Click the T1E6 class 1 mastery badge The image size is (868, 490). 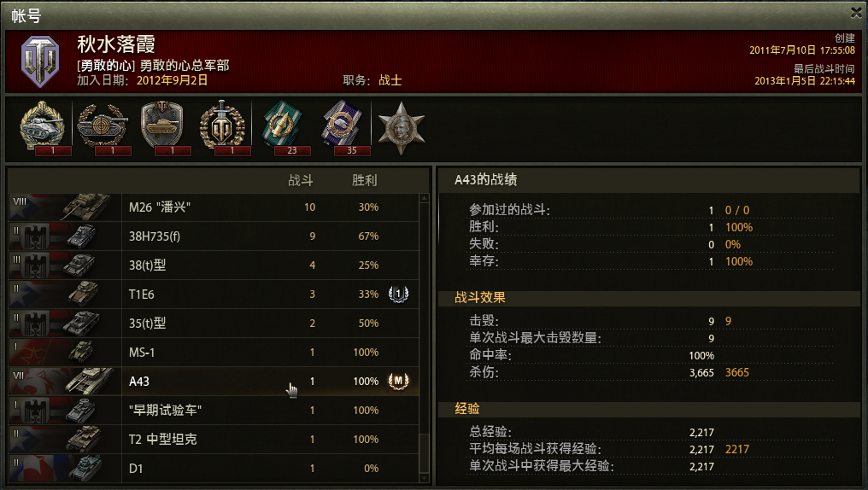coord(398,294)
